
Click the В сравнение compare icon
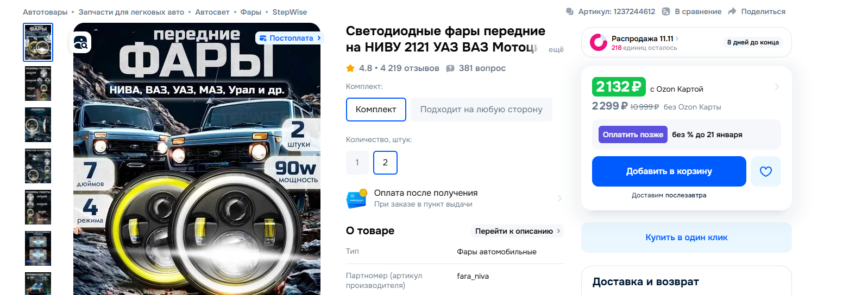tap(666, 11)
